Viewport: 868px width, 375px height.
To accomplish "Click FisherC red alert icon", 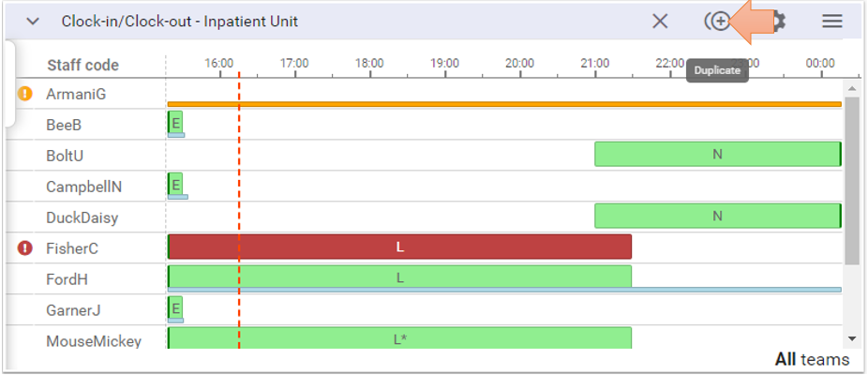I will (25, 248).
